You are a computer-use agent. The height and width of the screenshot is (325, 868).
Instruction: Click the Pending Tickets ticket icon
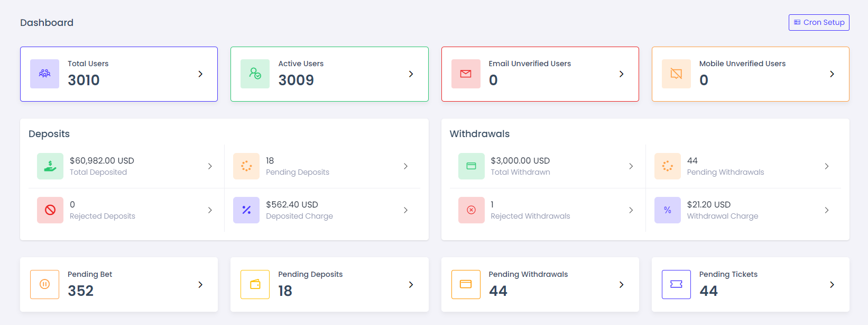click(676, 284)
